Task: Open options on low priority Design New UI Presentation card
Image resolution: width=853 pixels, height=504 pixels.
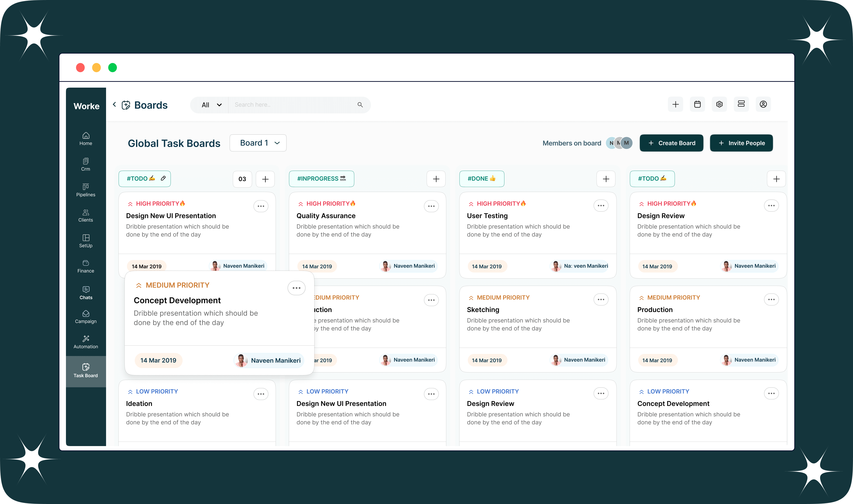Action: point(431,394)
